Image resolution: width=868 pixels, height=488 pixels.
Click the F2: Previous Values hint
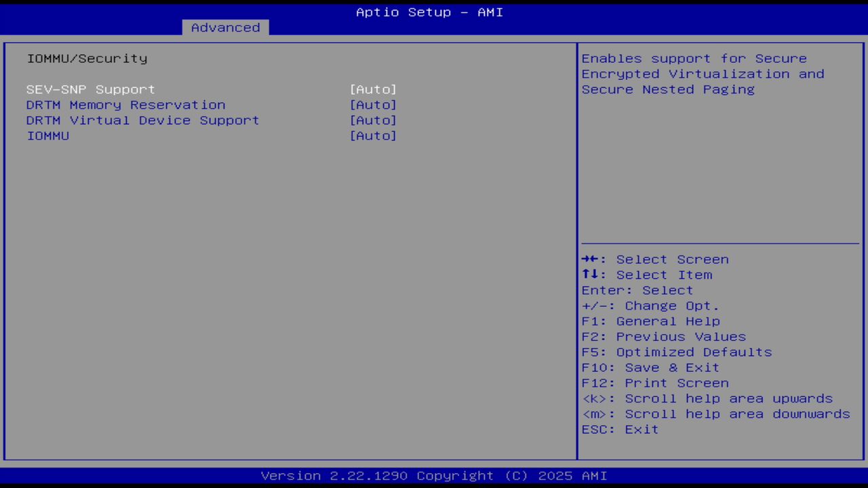(x=664, y=337)
